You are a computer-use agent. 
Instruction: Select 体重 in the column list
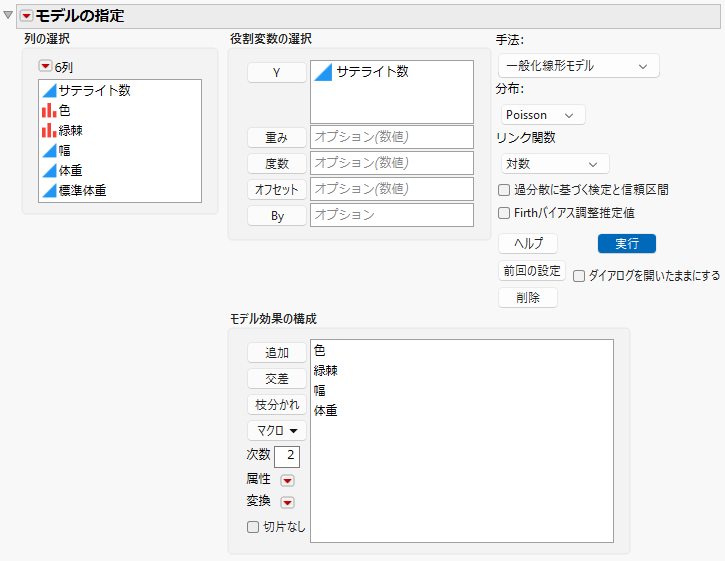click(x=70, y=170)
